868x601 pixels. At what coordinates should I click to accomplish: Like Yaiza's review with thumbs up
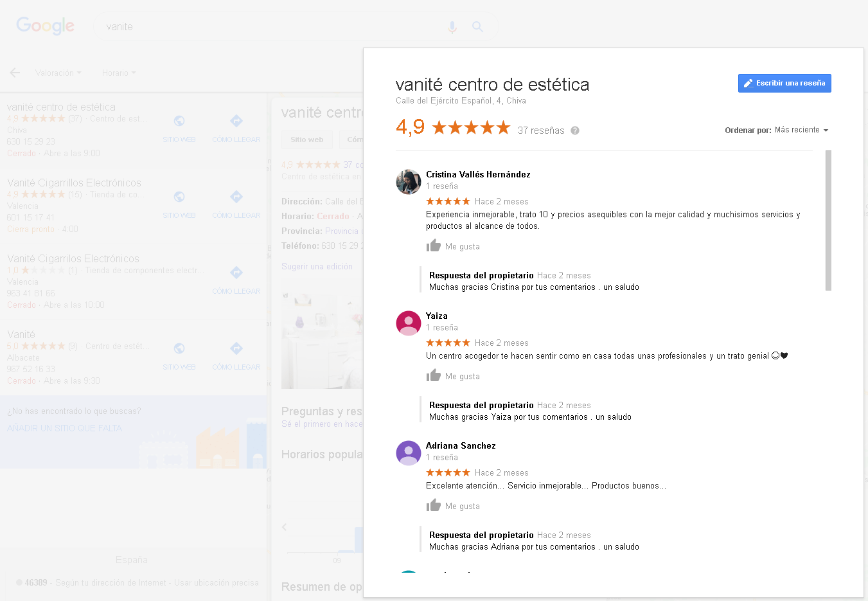(x=434, y=375)
